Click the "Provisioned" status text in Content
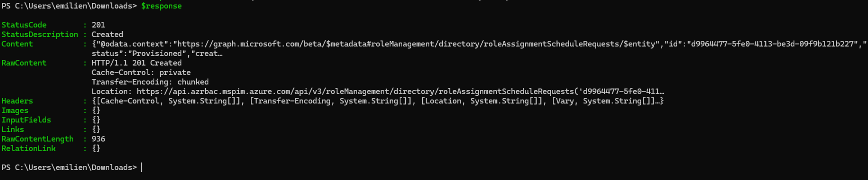The image size is (868, 180). click(157, 54)
